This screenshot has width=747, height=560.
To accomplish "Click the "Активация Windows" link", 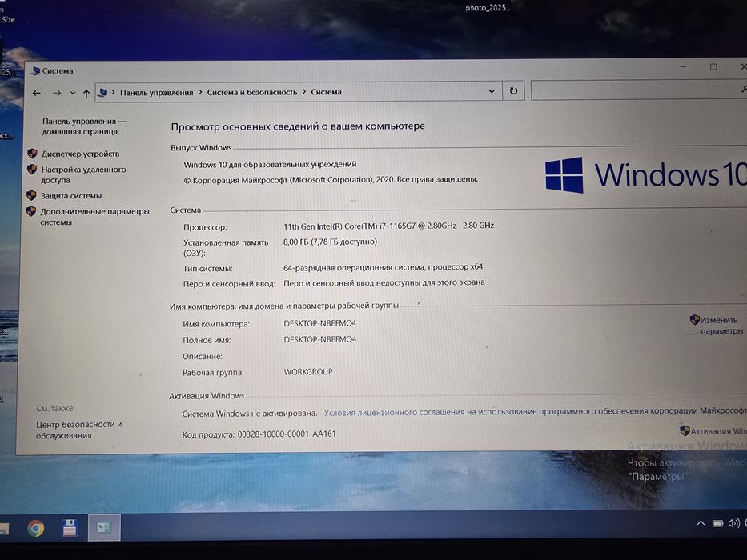I will click(718, 431).
